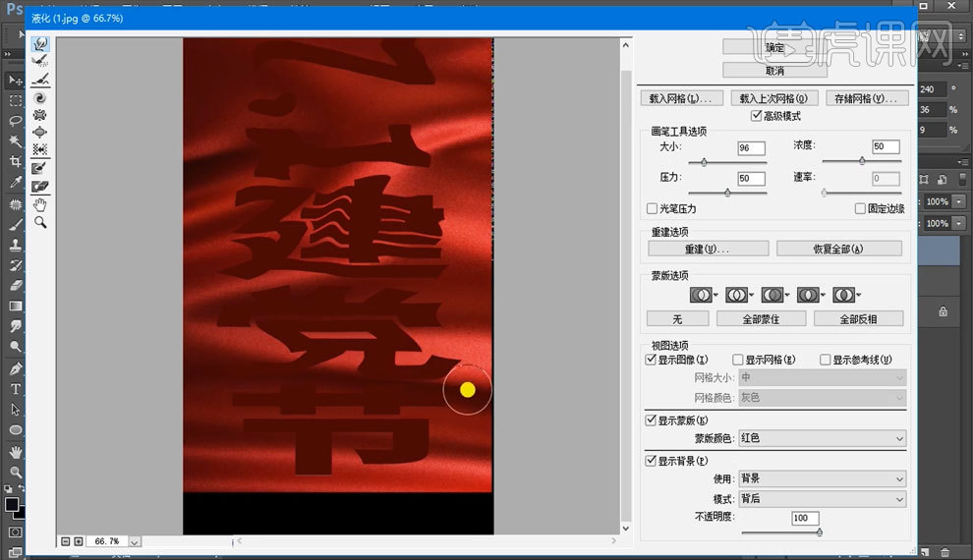Click the 存储网格(V)... button

click(x=867, y=98)
